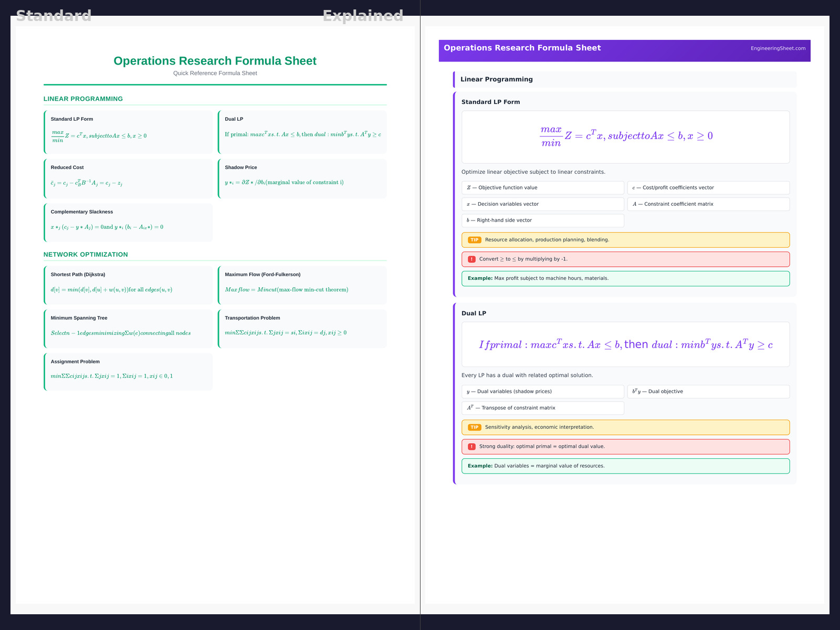Click the 'y — Dual variables (shadow prices)' chip

pyautogui.click(x=542, y=392)
